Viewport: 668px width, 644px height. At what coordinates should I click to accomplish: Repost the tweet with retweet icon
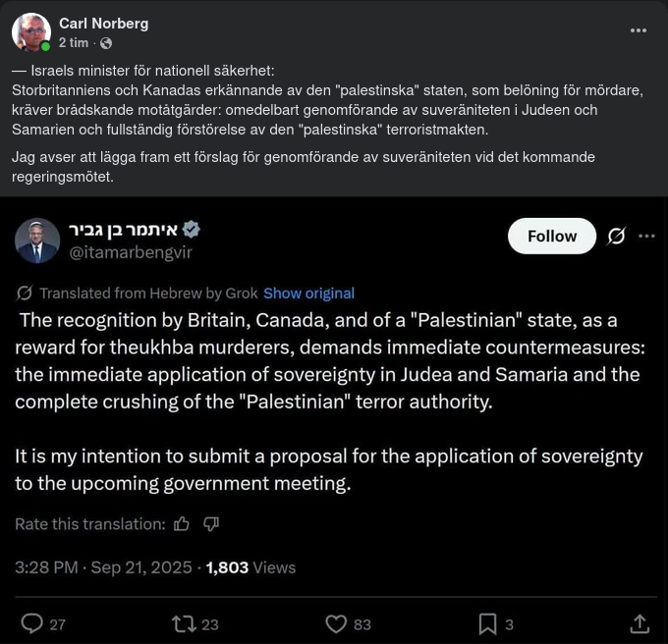pos(183,623)
